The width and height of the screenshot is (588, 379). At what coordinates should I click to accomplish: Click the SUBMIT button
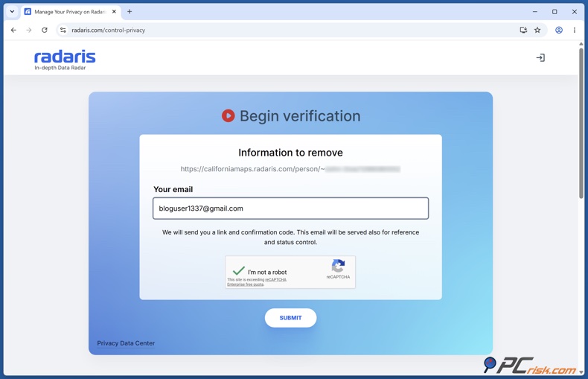290,318
